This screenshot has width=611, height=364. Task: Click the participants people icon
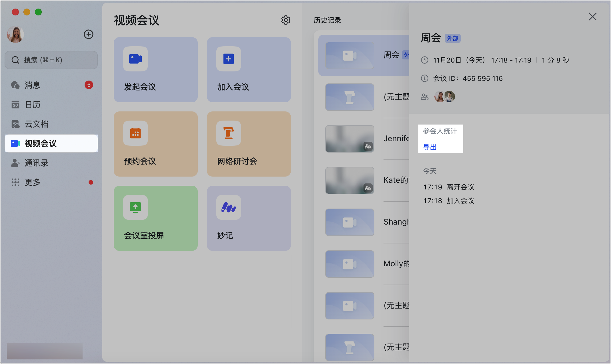[x=425, y=97]
